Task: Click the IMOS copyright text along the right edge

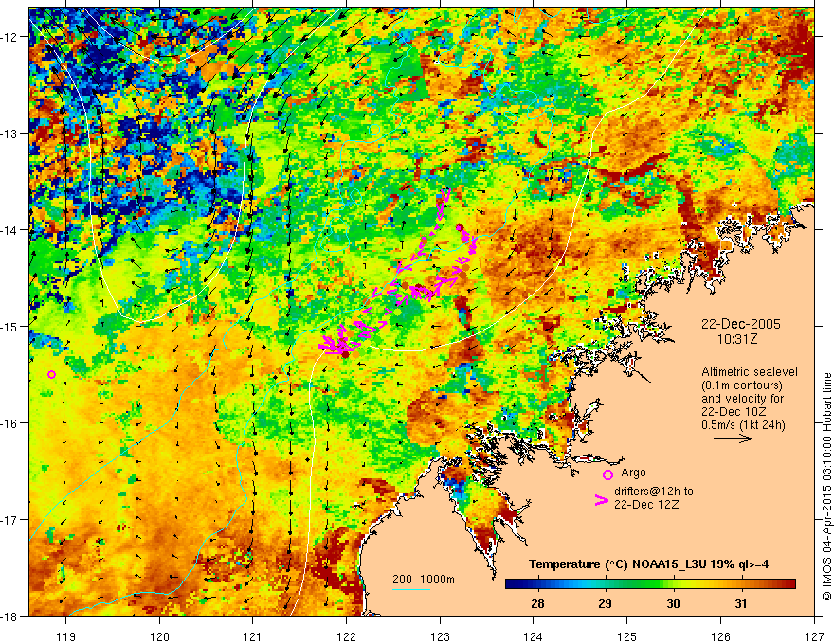Action: pyautogui.click(x=826, y=489)
